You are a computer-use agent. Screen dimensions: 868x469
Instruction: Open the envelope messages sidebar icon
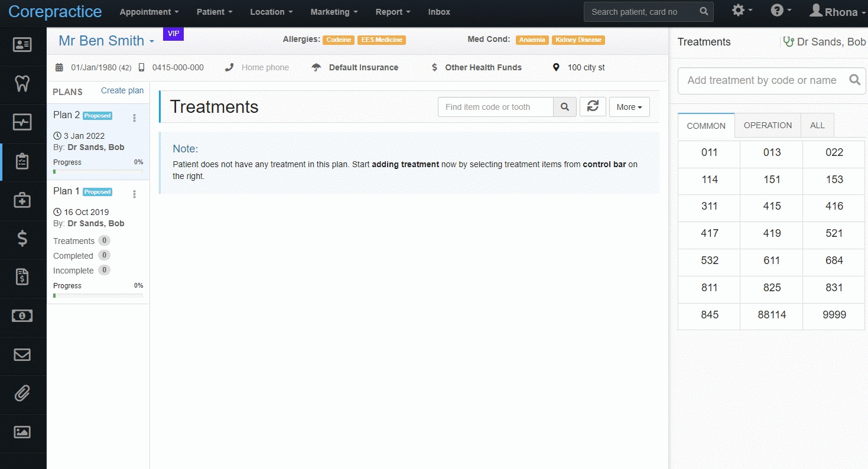22,354
